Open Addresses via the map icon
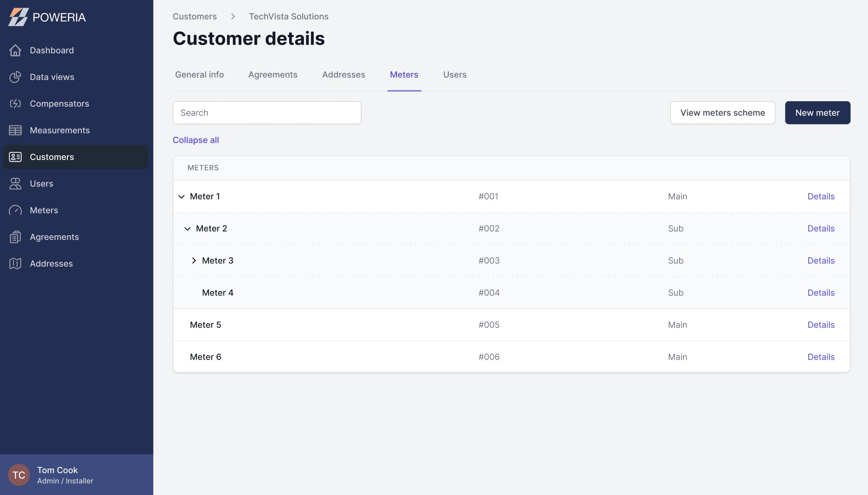The image size is (868, 495). click(15, 264)
